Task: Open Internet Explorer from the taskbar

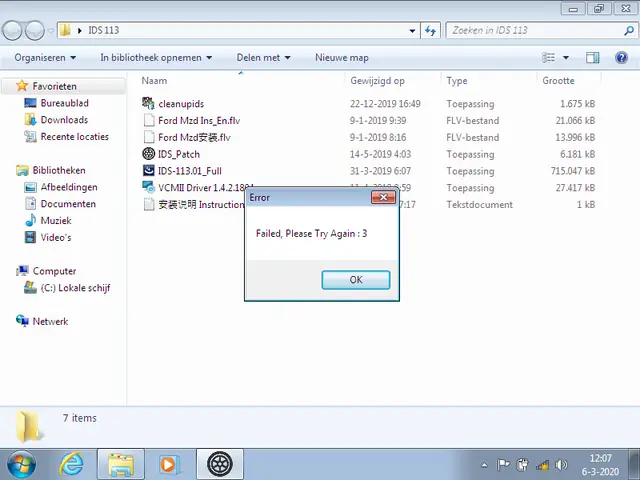Action: coord(72,464)
